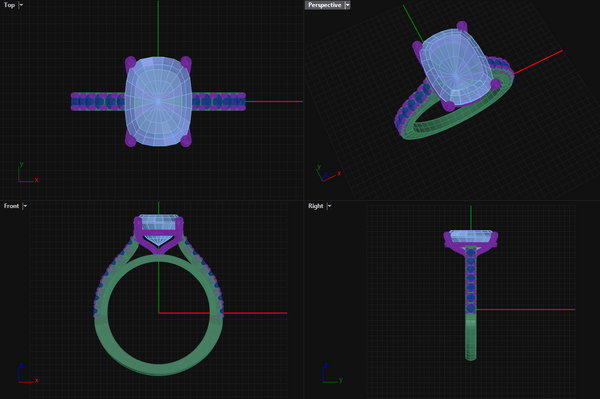This screenshot has height=399, width=600.
Task: Activate the Perspective viewport title label
Action: pos(324,5)
